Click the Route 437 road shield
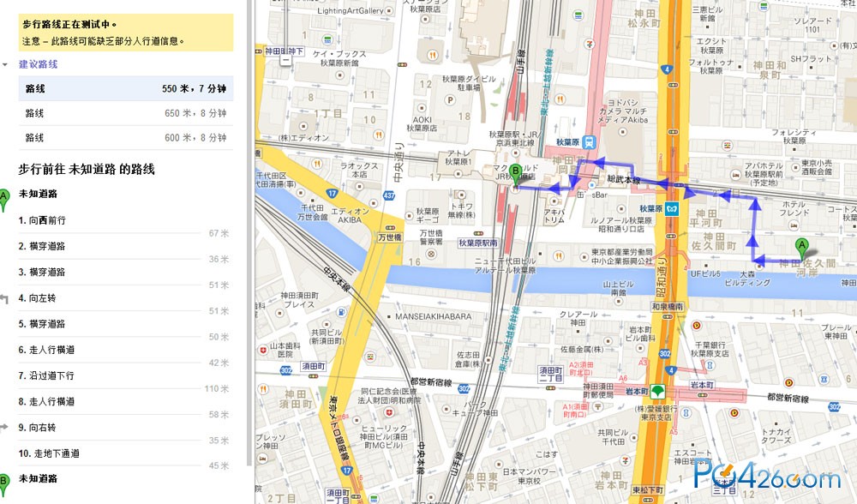Screen dimensions: 857x504 point(389,195)
